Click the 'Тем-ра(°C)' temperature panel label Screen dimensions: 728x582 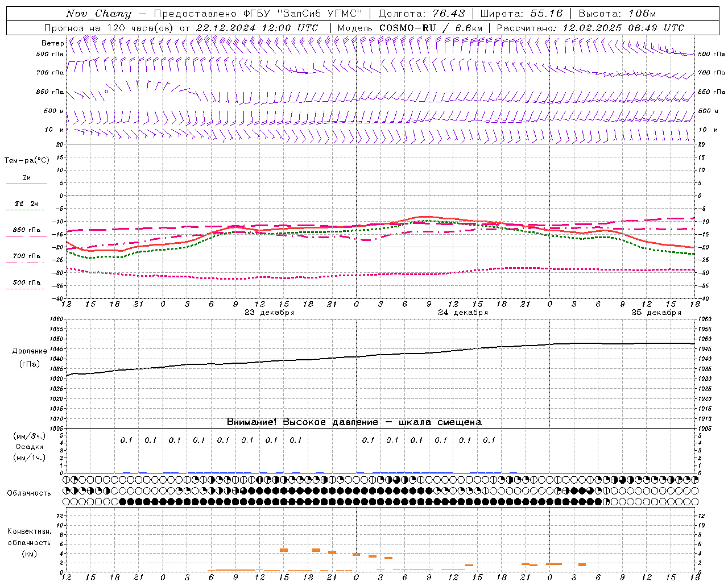pyautogui.click(x=27, y=161)
